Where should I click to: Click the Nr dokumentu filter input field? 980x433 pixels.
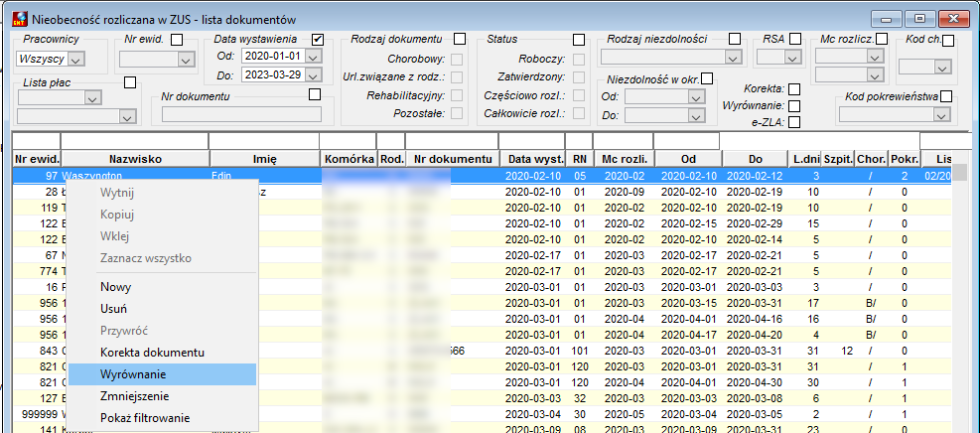point(241,114)
